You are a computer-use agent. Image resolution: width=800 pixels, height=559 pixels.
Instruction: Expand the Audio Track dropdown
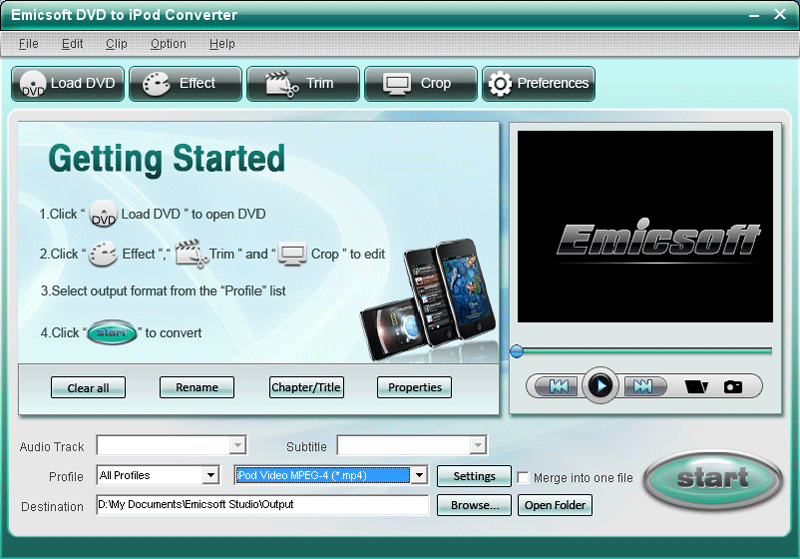pos(237,445)
